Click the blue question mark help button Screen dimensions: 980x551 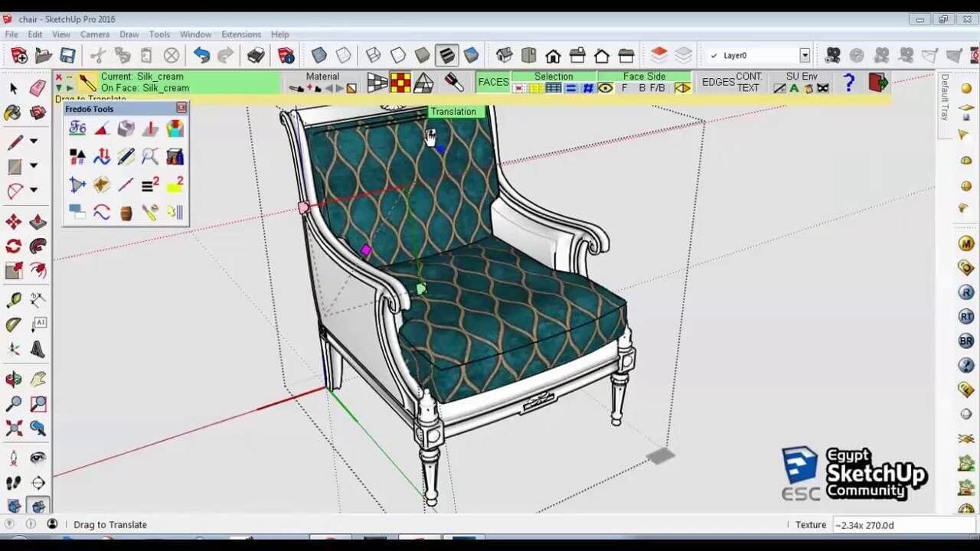[850, 82]
